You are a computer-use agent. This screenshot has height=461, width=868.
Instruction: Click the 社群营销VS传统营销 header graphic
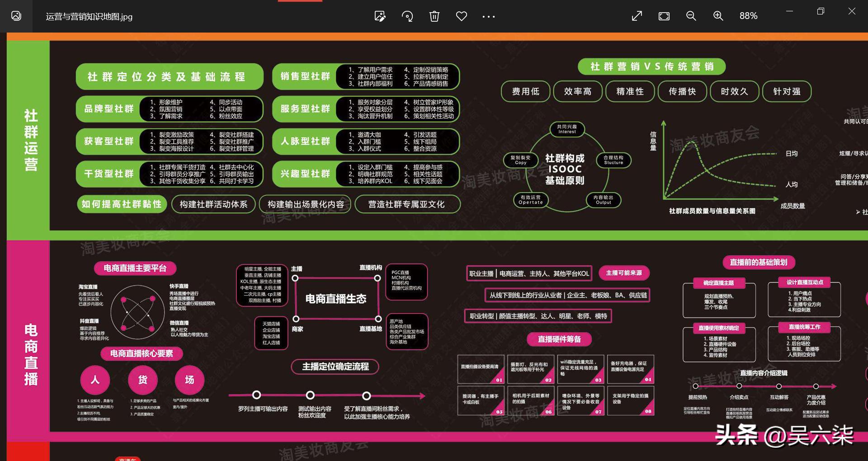coord(651,66)
